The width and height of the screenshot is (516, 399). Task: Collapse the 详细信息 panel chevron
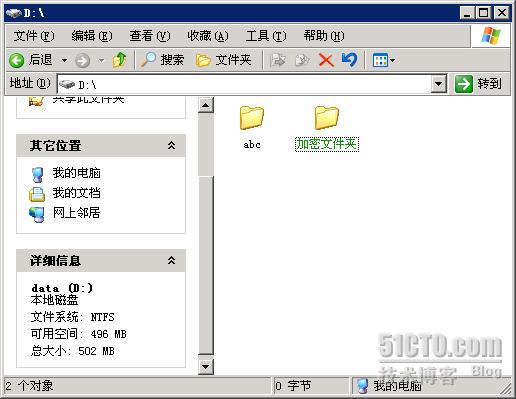point(171,260)
